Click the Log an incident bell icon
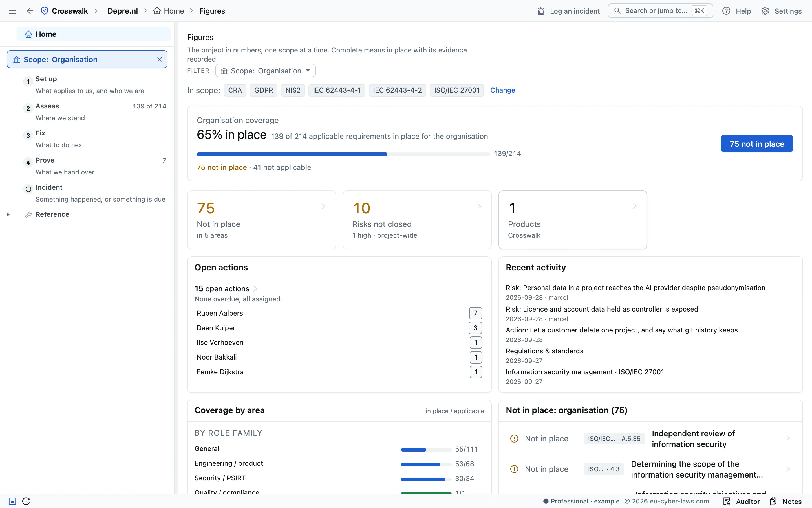Viewport: 812px width, 508px height. tap(540, 11)
